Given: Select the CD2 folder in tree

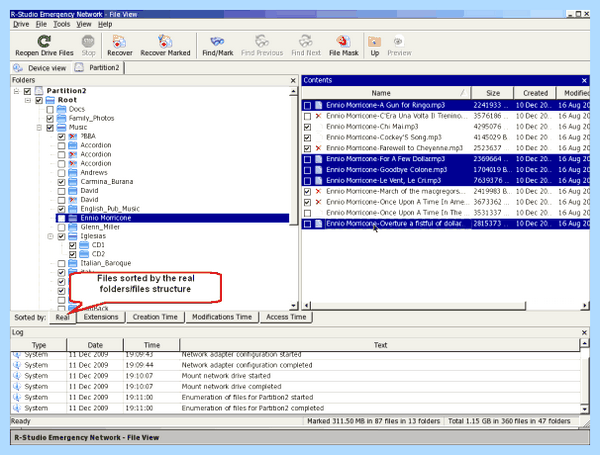Looking at the screenshot, I should pos(98,254).
